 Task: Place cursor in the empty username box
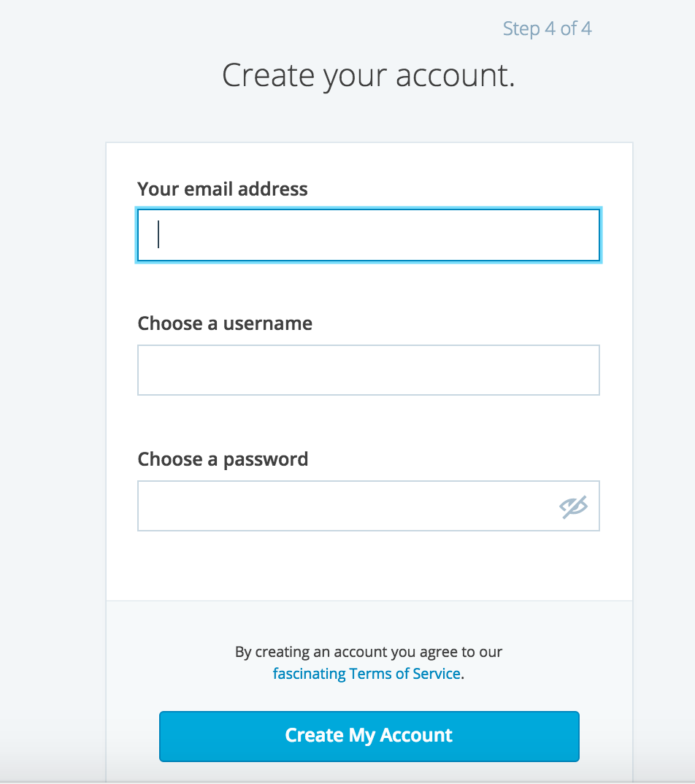369,370
